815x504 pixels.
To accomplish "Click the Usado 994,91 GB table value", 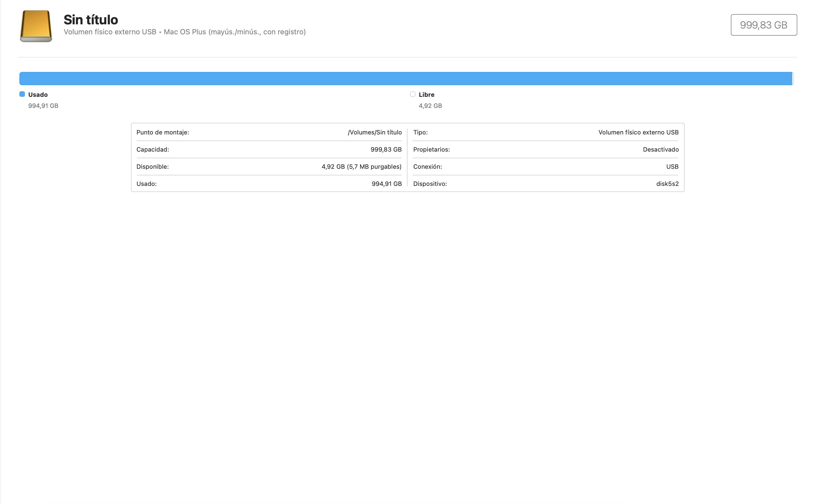I will (x=386, y=184).
